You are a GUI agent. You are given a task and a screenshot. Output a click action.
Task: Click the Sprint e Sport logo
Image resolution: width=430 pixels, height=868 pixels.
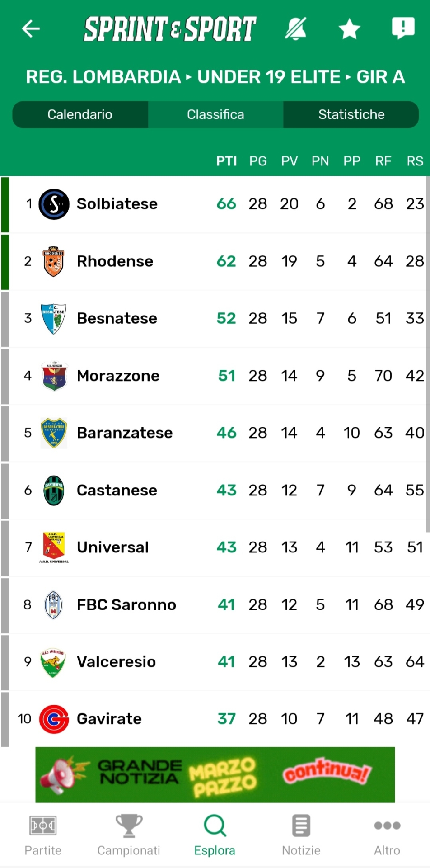coord(170,29)
